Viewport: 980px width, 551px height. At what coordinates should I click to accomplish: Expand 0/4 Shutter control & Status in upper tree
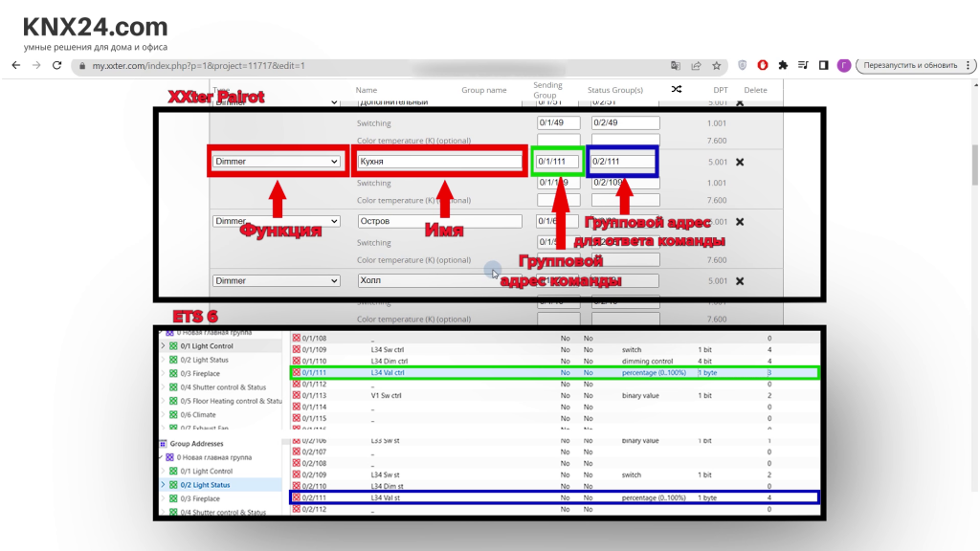164,386
